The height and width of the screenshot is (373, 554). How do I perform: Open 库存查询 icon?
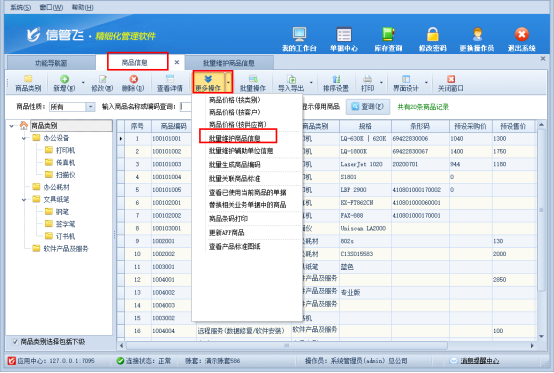388,39
